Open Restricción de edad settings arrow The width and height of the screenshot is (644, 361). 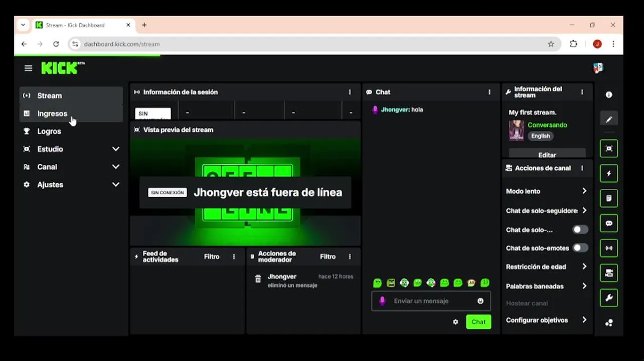tap(584, 267)
